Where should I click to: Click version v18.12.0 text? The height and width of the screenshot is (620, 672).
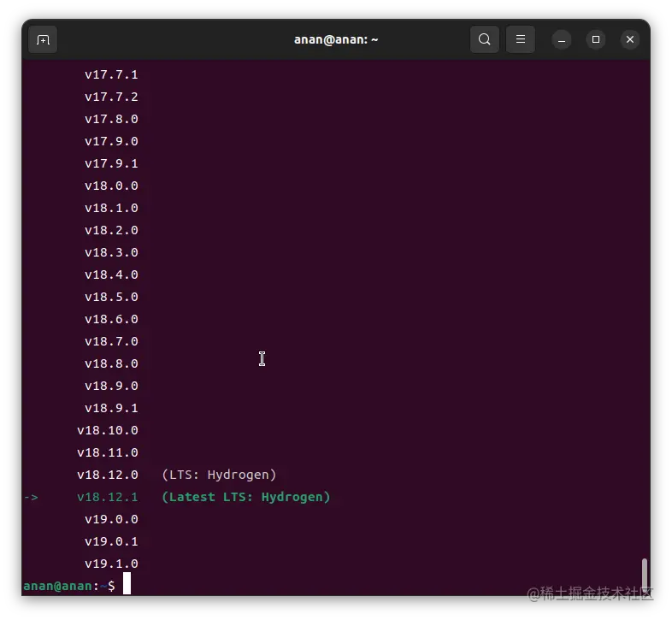tap(108, 475)
